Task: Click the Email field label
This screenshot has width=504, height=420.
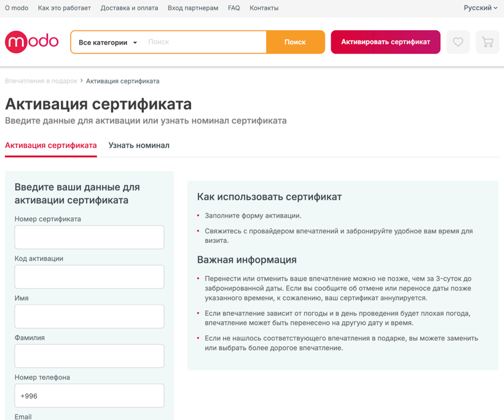Action: [x=23, y=416]
